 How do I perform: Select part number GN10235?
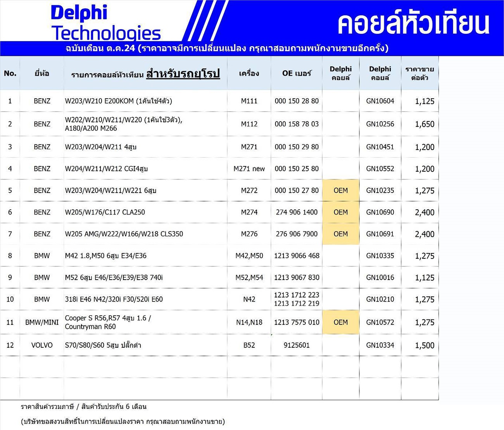click(x=380, y=190)
